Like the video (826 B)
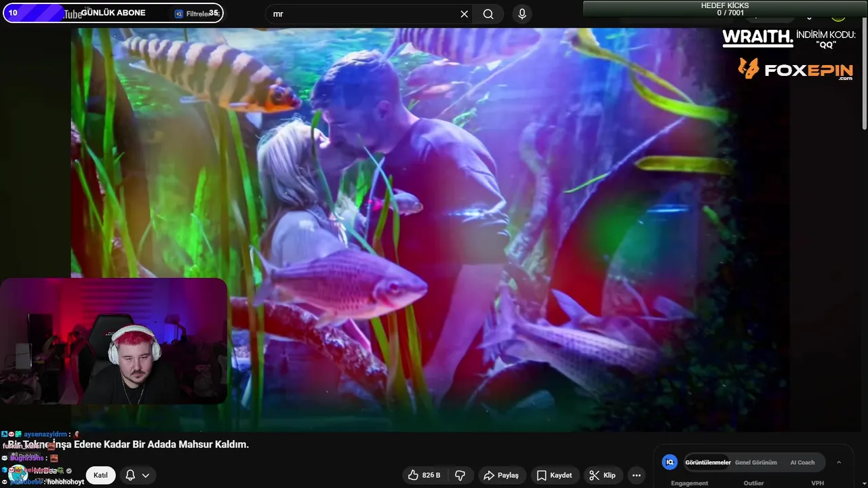This screenshot has height=488, width=868. [x=424, y=475]
